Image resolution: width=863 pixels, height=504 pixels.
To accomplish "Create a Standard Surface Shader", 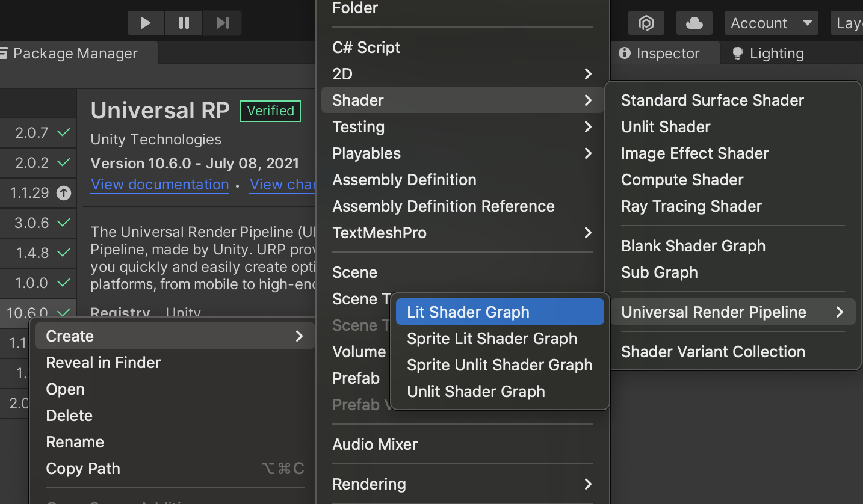I will 733,100.
